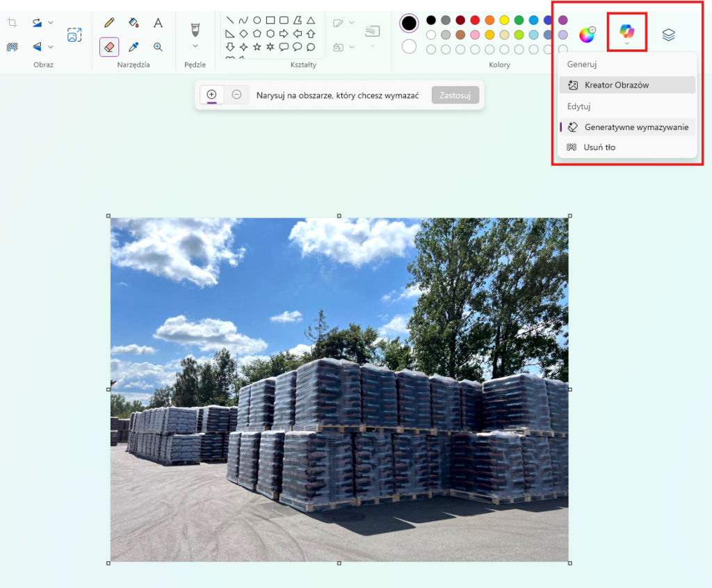Select the down arrow shape
Viewport: 712px width, 588px height.
(230, 47)
